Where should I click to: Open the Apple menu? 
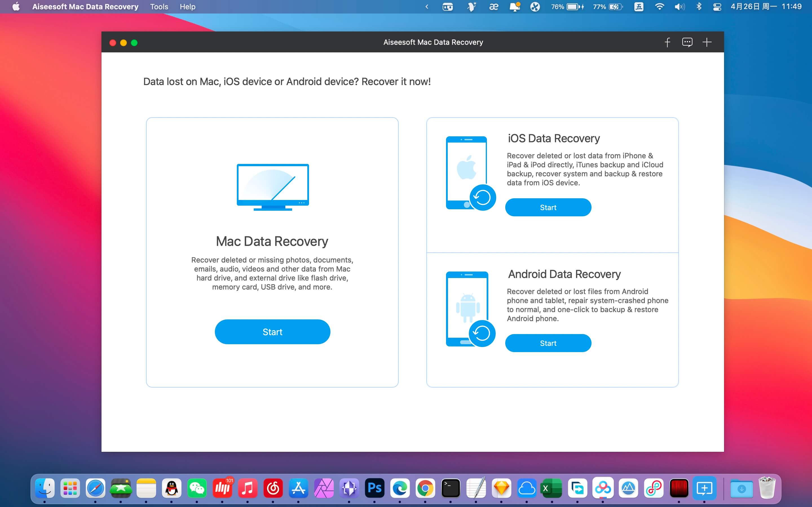coord(16,7)
